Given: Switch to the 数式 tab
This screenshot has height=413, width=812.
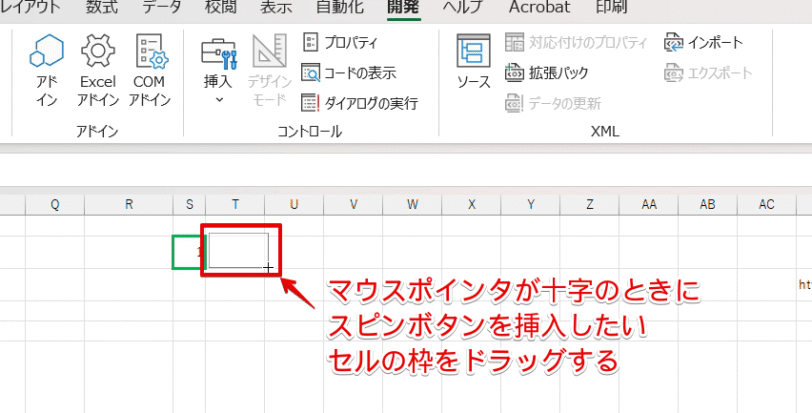Looking at the screenshot, I should coord(102,8).
